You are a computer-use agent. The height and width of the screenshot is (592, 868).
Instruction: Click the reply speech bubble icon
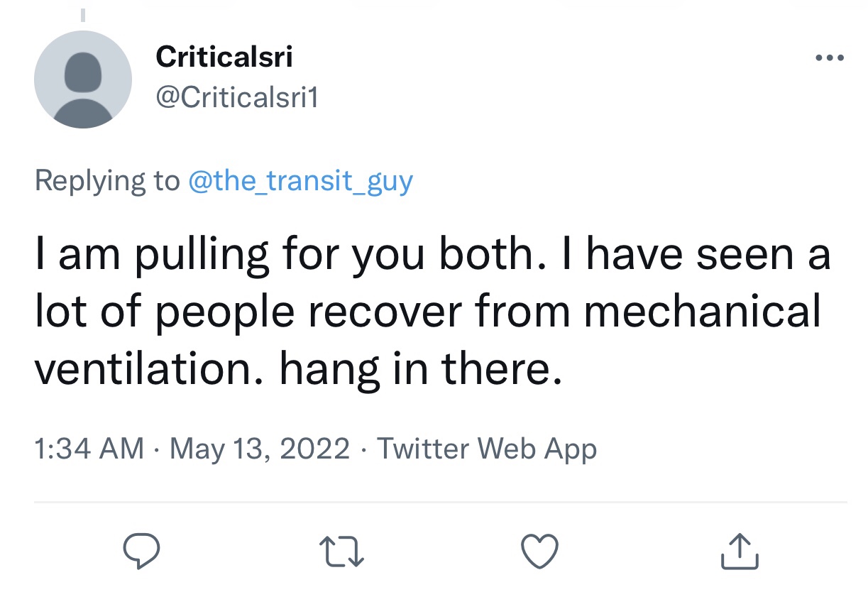tap(143, 551)
